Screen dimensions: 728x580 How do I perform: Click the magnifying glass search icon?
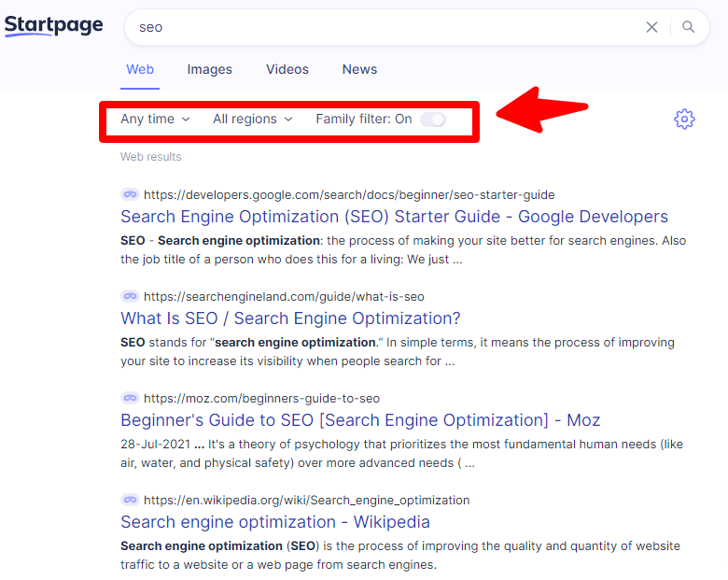click(x=688, y=27)
